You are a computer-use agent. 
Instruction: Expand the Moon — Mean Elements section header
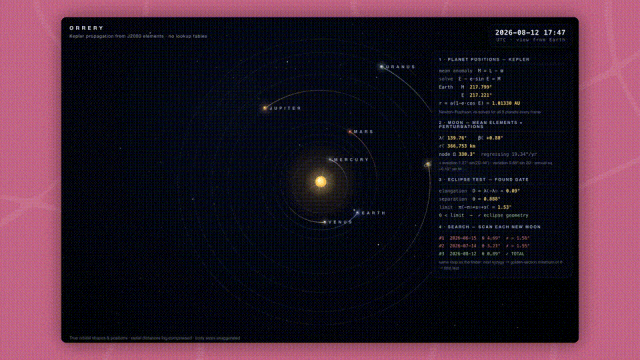(480, 124)
